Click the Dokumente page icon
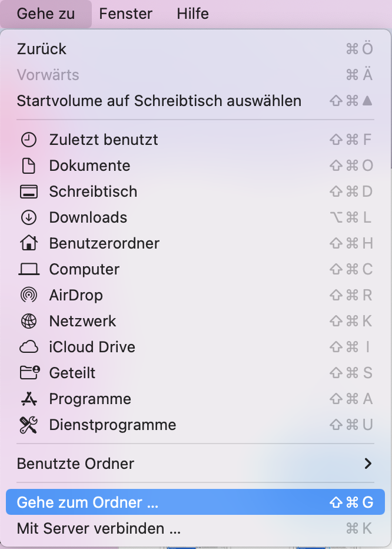Screen dimensions: 392x549 [28, 166]
